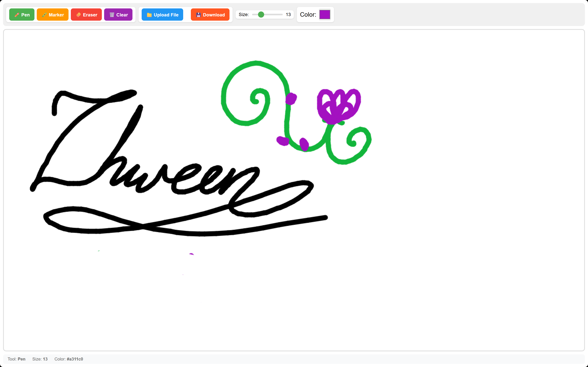
Task: Open the Upload File dialog
Action: click(x=162, y=15)
